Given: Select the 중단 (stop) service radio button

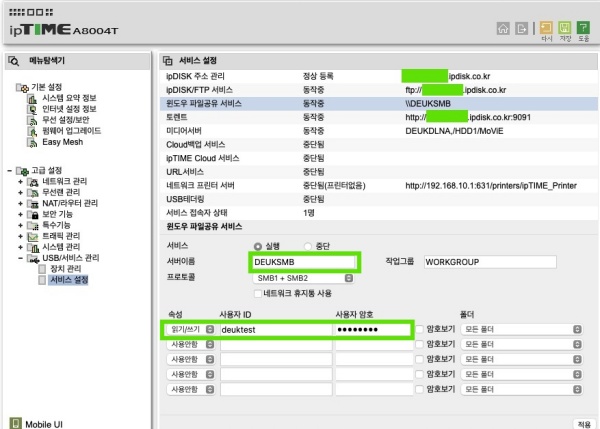Looking at the screenshot, I should pos(308,246).
